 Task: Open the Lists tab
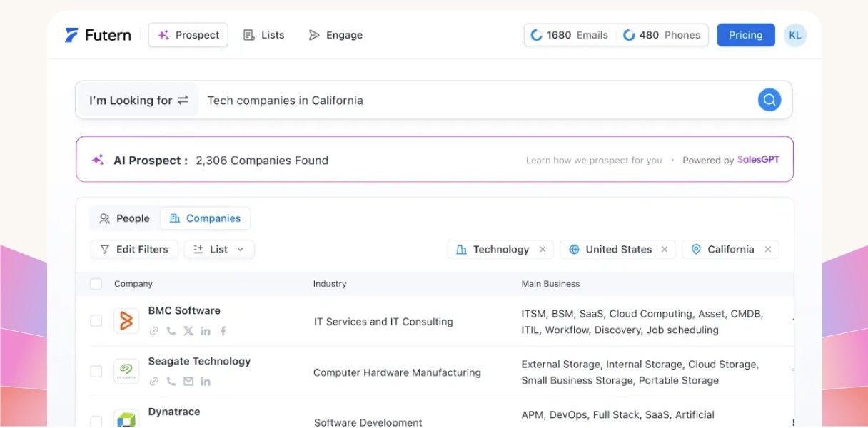coord(263,35)
